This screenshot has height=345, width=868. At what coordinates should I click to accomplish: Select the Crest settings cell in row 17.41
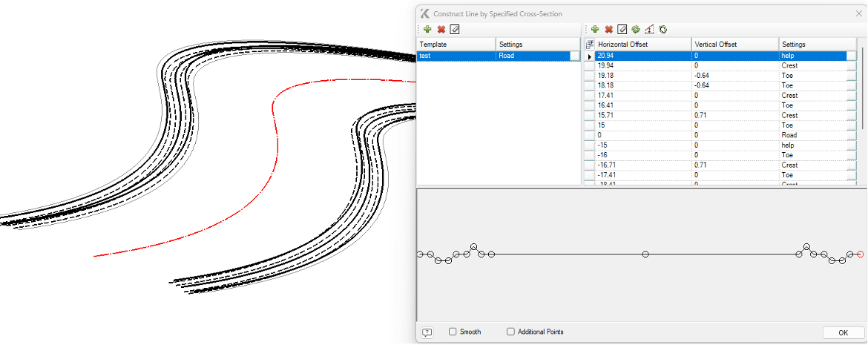(812, 96)
